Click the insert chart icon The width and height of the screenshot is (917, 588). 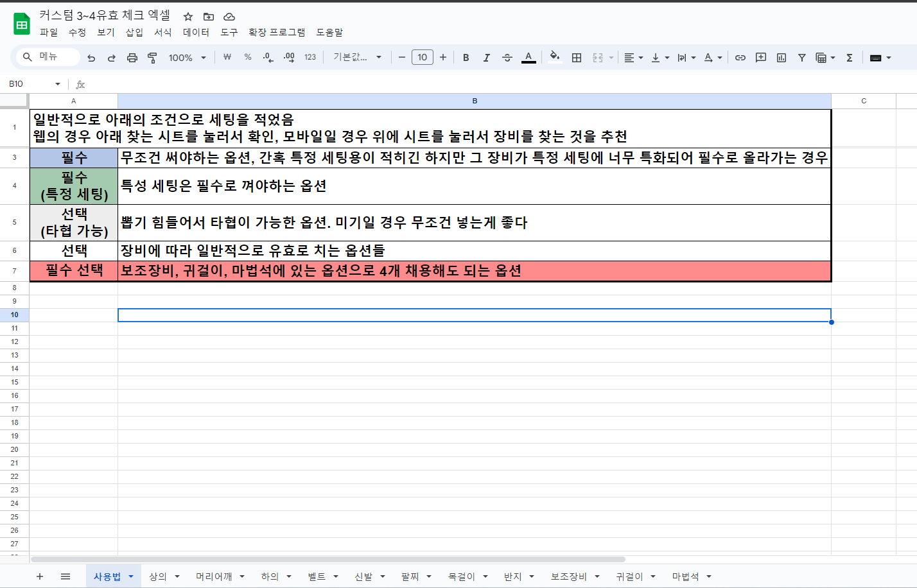781,58
